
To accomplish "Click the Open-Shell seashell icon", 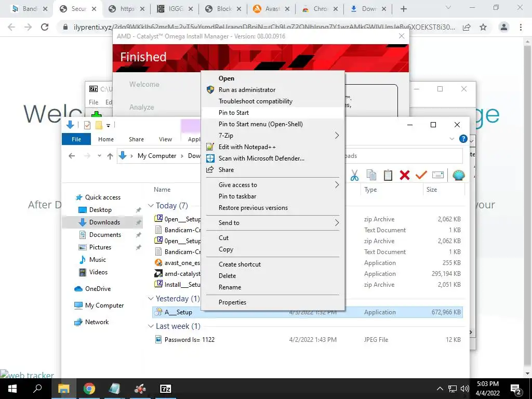I will click(458, 175).
